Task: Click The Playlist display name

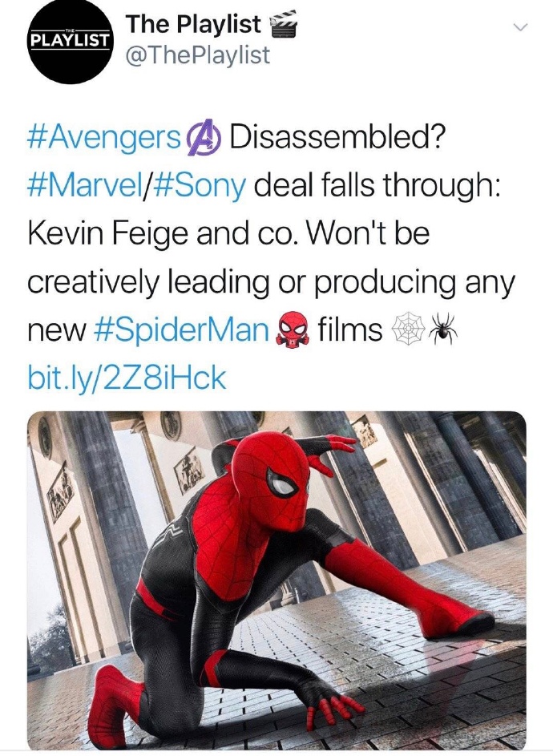Action: click(x=194, y=25)
